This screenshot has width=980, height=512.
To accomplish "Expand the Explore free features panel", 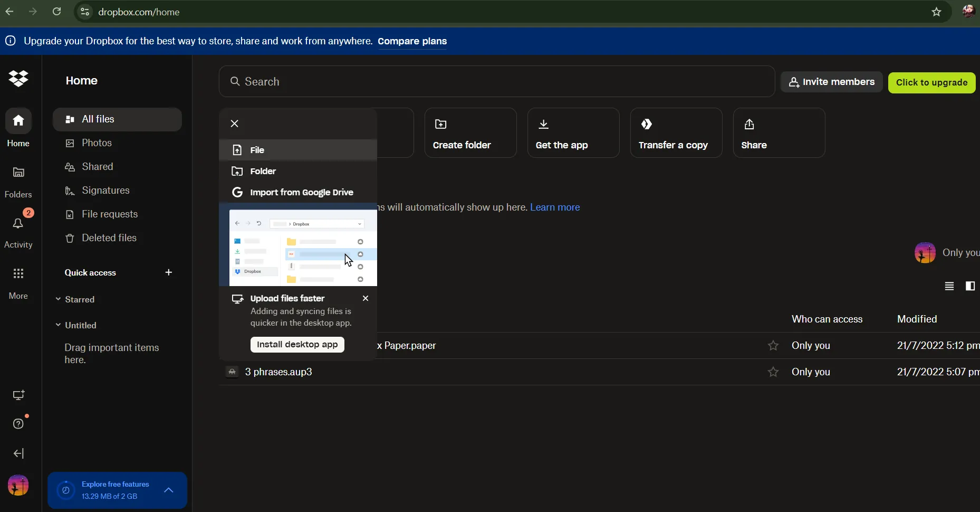I will coord(169,490).
